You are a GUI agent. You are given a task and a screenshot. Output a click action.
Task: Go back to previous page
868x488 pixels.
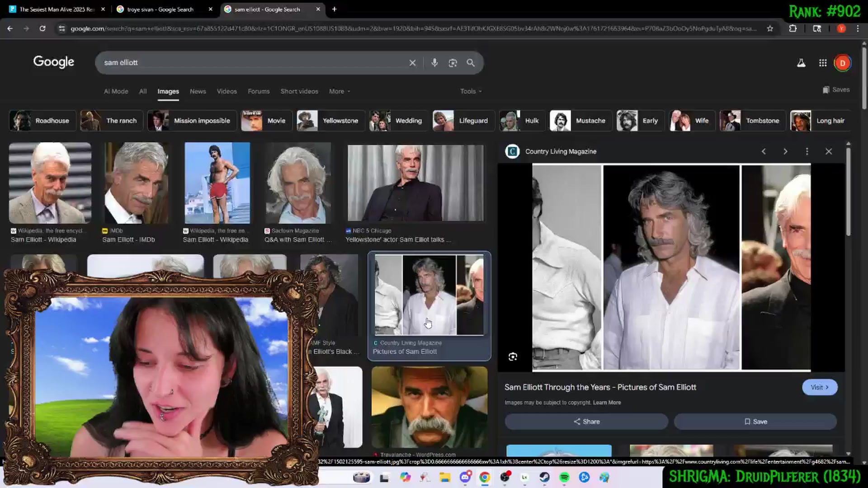point(10,28)
